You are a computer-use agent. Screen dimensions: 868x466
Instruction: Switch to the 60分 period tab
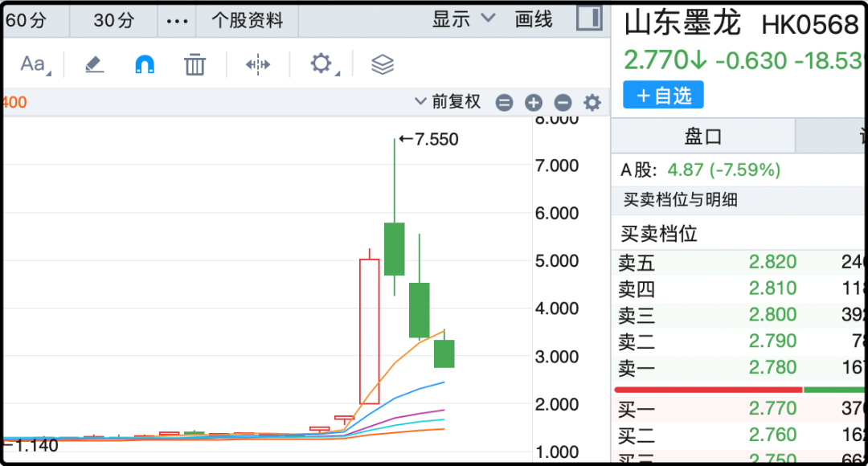coord(27,21)
